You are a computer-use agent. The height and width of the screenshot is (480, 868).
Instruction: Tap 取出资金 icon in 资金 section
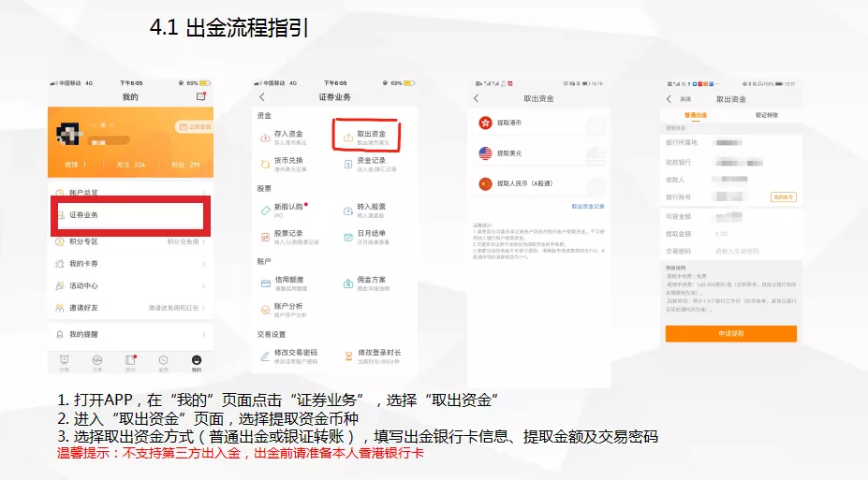coord(348,138)
